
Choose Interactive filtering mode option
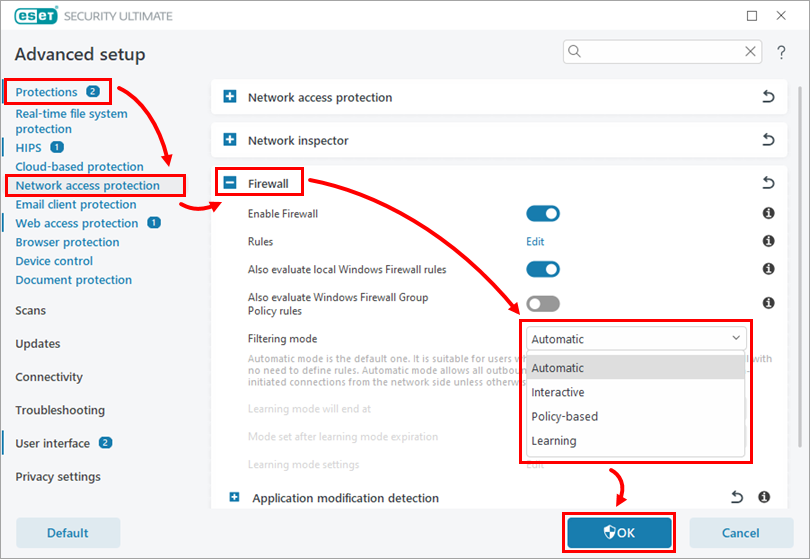coord(558,393)
